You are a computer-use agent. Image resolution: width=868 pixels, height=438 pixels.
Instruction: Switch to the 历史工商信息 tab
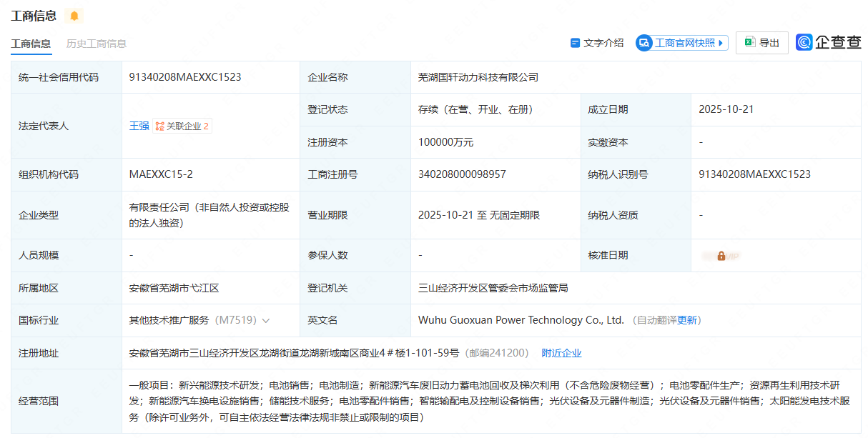coord(97,44)
